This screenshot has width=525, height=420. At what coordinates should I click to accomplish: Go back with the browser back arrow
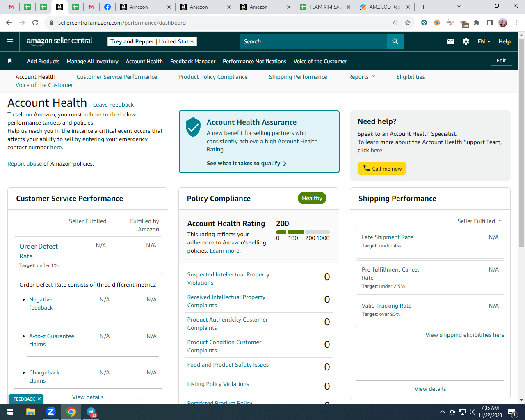pyautogui.click(x=9, y=23)
